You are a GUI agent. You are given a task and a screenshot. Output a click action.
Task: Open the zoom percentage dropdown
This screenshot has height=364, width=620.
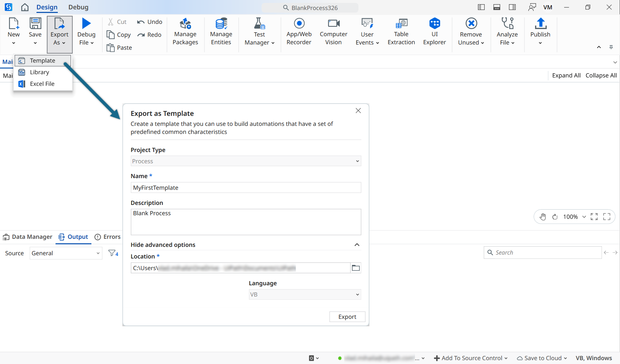point(584,217)
